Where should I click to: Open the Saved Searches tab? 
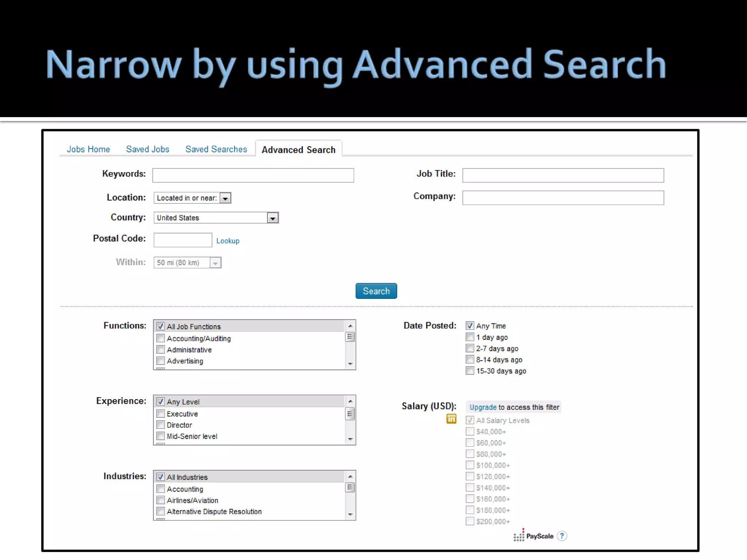tap(216, 149)
